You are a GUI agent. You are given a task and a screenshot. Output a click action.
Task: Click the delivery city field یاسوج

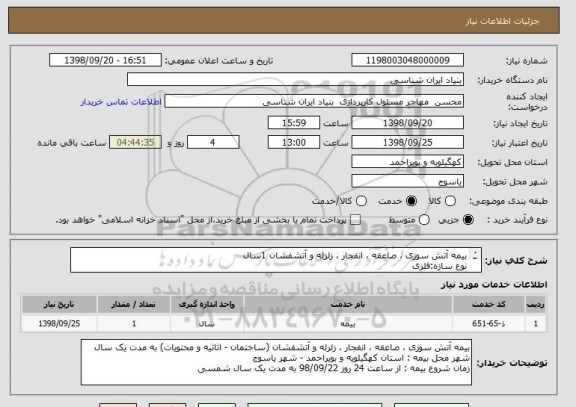(407, 181)
